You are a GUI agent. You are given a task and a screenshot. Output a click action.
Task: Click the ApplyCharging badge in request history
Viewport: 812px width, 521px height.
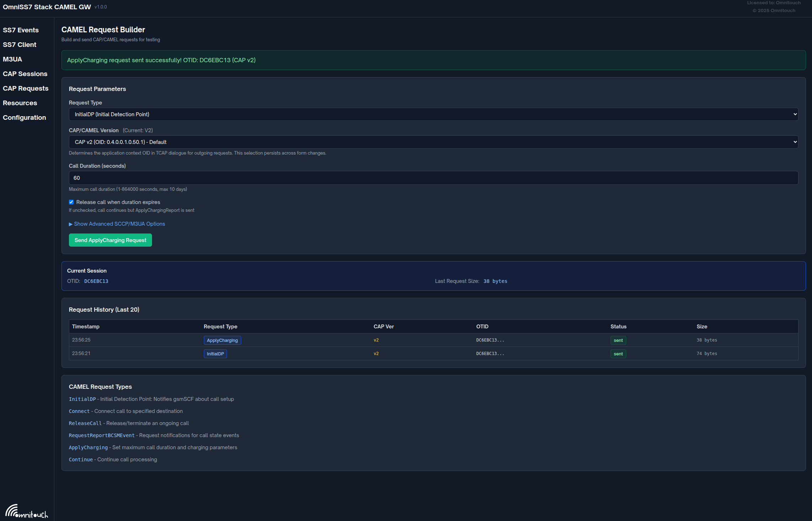[x=222, y=340]
